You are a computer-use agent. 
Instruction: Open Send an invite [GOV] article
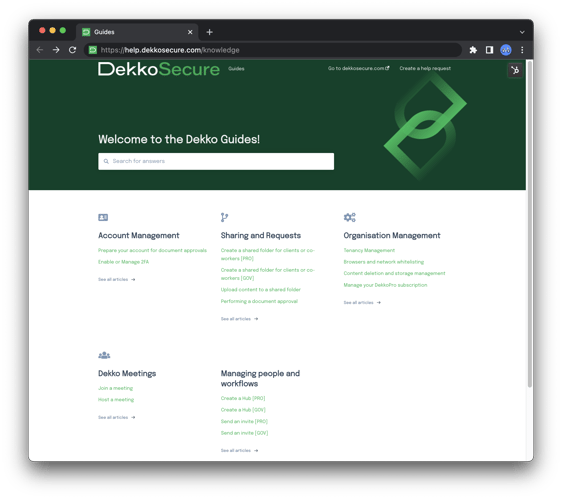coord(244,433)
